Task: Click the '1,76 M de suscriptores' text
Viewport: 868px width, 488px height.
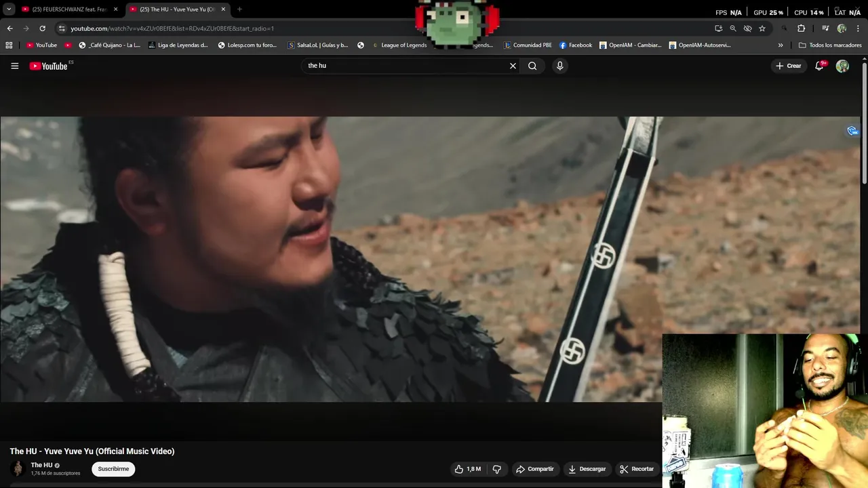Action: point(55,473)
